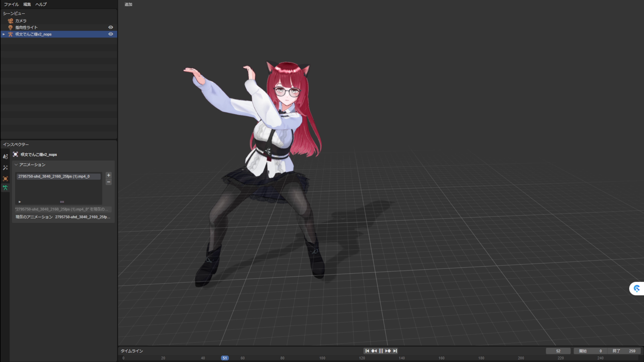The image size is (644, 362).
Task: Open the orange transform tab in inspector
Action: pyautogui.click(x=5, y=179)
